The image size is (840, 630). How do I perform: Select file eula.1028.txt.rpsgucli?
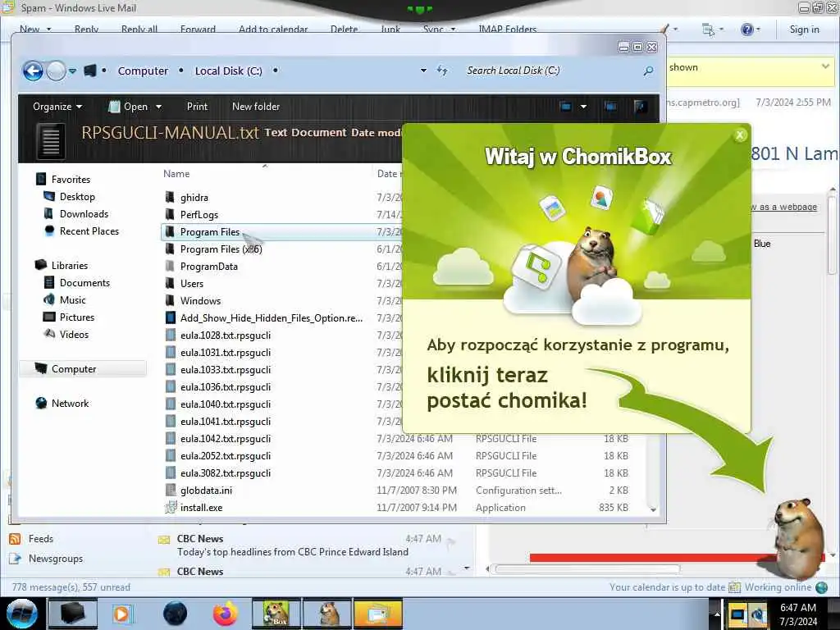[x=225, y=336]
